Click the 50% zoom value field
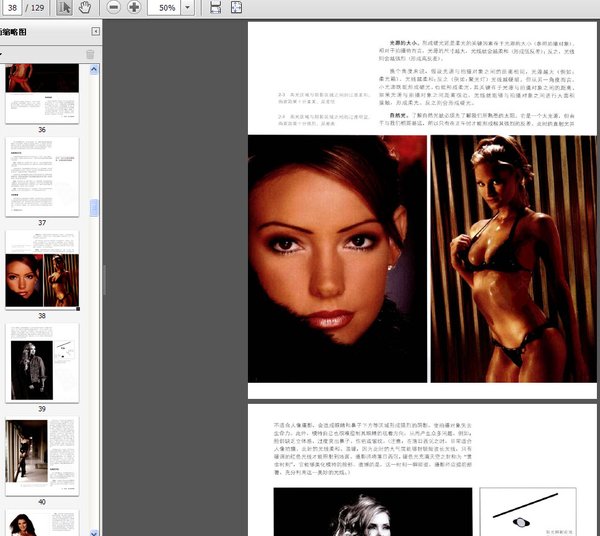The height and width of the screenshot is (536, 600). point(166,7)
